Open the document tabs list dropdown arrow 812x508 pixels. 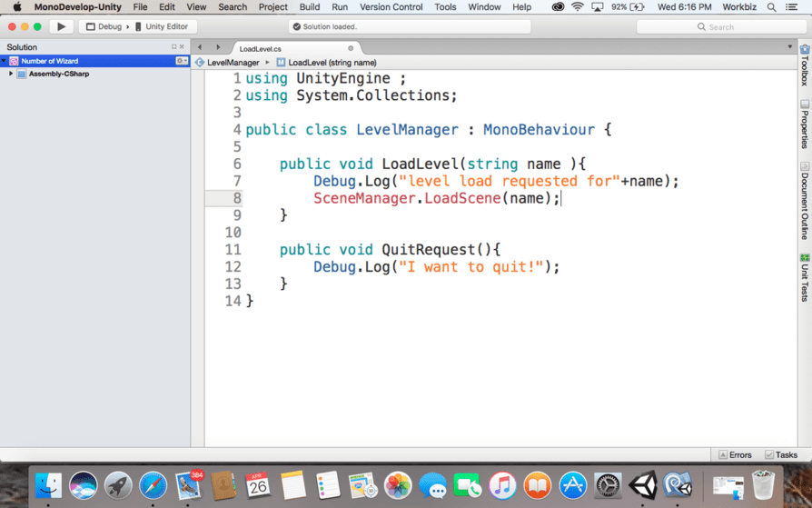tap(789, 47)
